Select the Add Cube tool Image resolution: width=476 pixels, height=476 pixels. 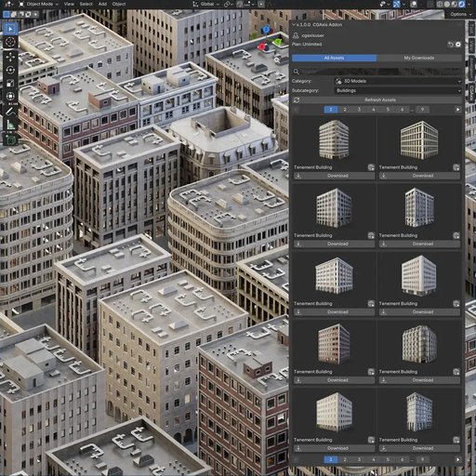[10, 139]
